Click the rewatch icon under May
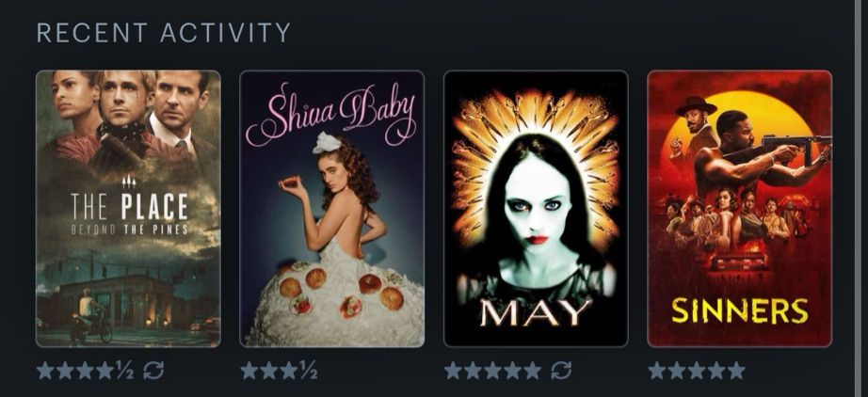Image resolution: width=868 pixels, height=397 pixels. (561, 371)
